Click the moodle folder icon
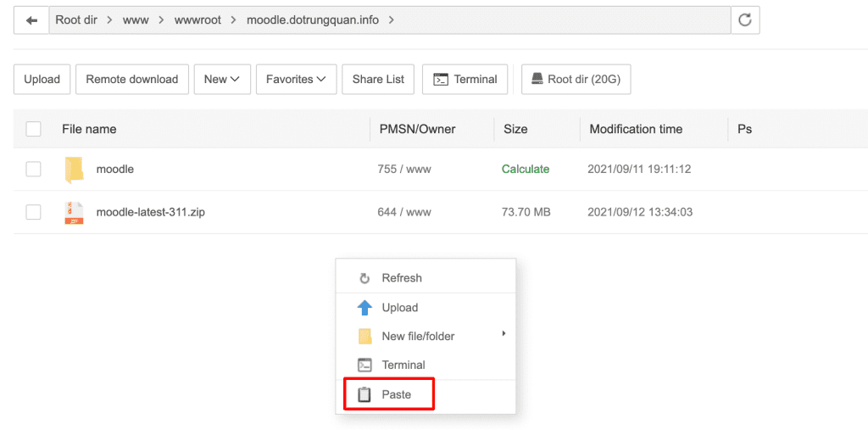The height and width of the screenshot is (430, 868). point(75,170)
